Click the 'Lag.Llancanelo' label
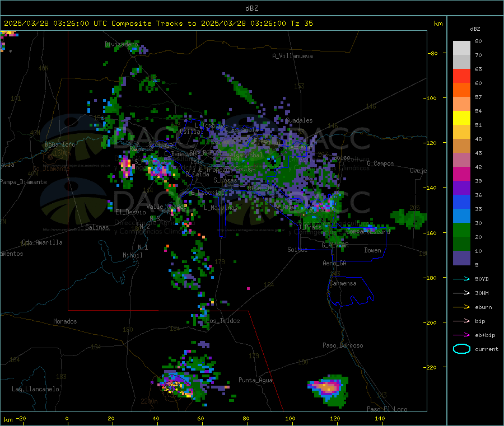This screenshot has height=426, width=504. (35, 389)
